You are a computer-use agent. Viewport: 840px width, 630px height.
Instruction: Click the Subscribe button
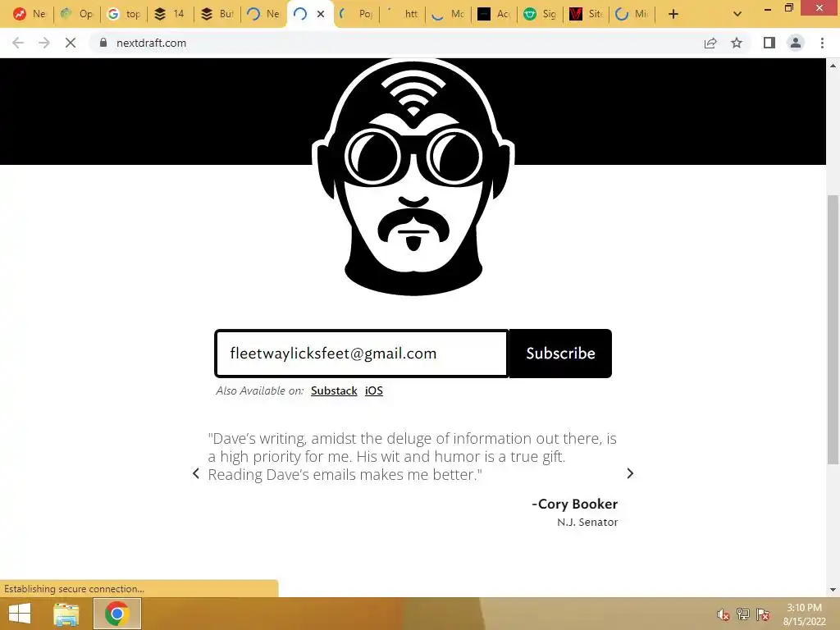[559, 354]
